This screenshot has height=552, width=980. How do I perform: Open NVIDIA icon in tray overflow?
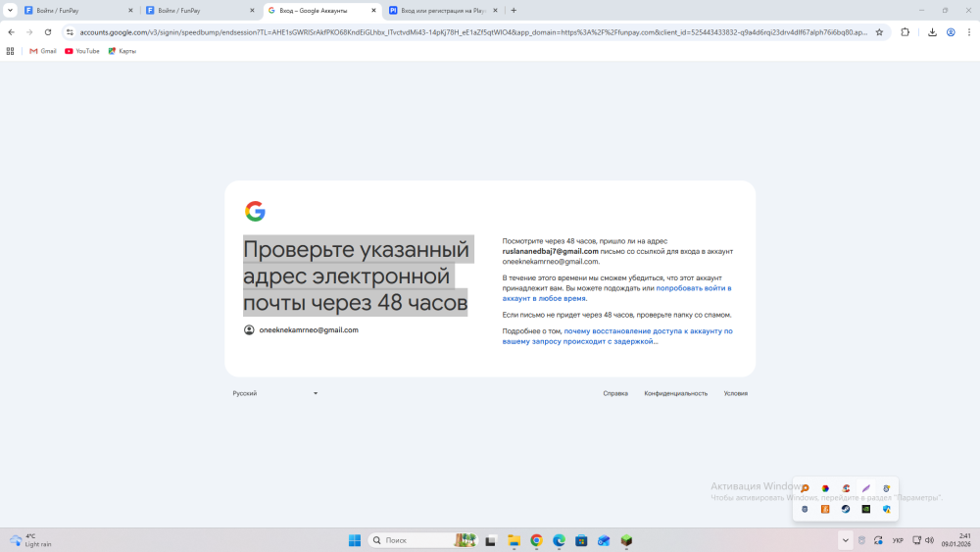(x=865, y=509)
